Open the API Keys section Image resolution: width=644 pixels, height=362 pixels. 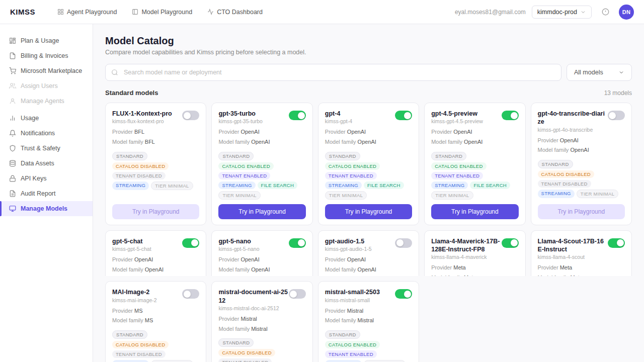46,178
